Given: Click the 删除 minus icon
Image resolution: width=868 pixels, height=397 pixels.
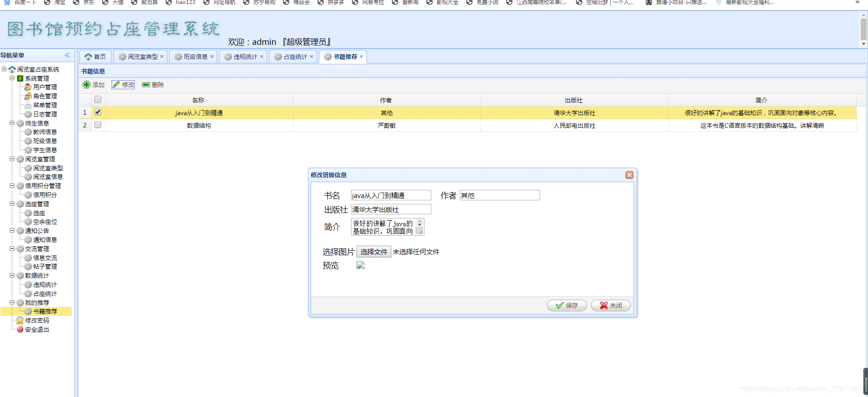Looking at the screenshot, I should (146, 85).
